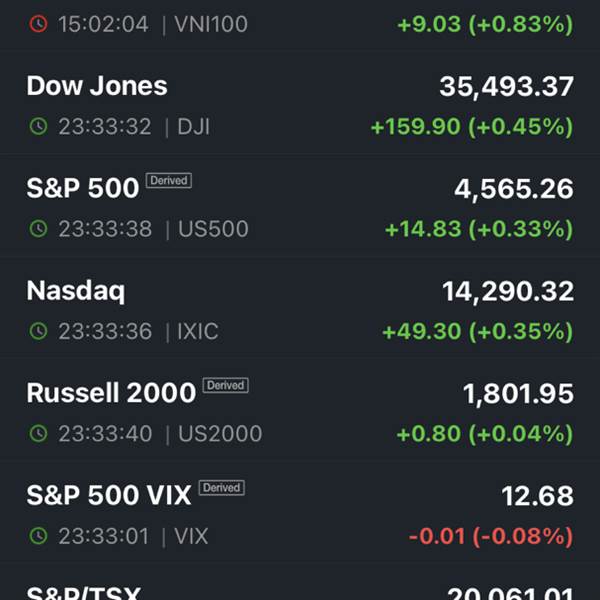
Task: Open the Dow Jones index row
Action: point(300,104)
